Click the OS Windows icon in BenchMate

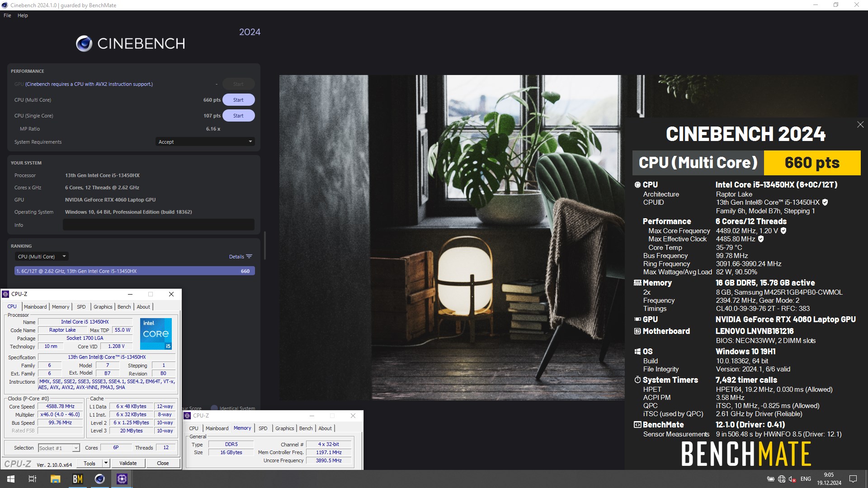(637, 352)
